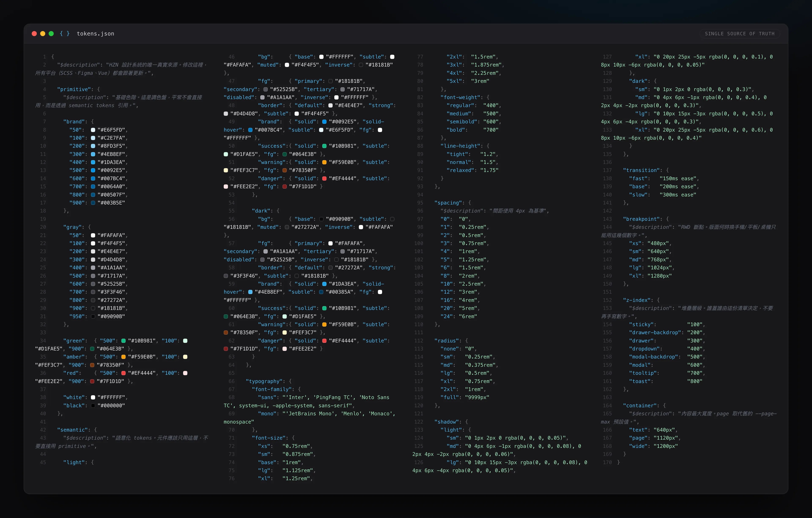Click the yellow minimize window dot
812x518 pixels.
coord(43,34)
